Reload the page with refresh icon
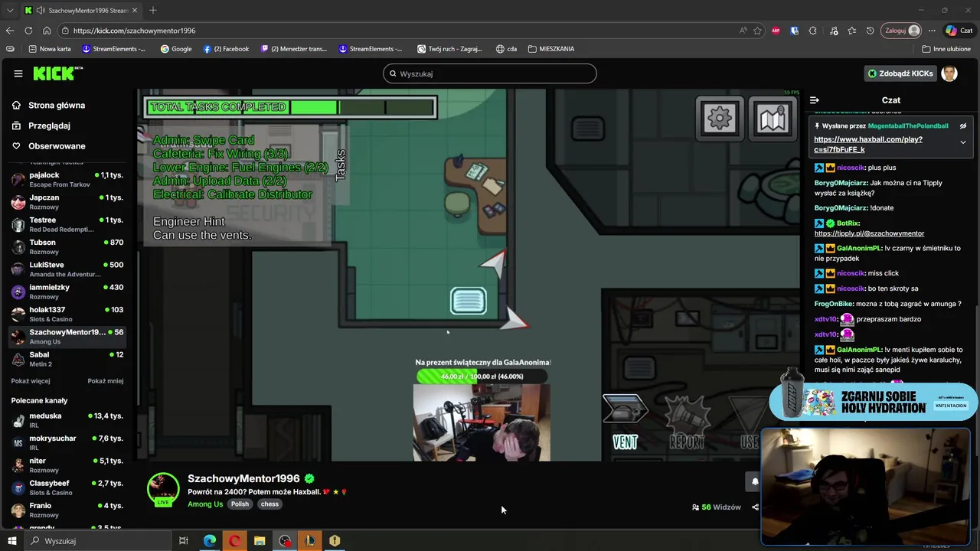Viewport: 980px width, 551px height. tap(28, 31)
